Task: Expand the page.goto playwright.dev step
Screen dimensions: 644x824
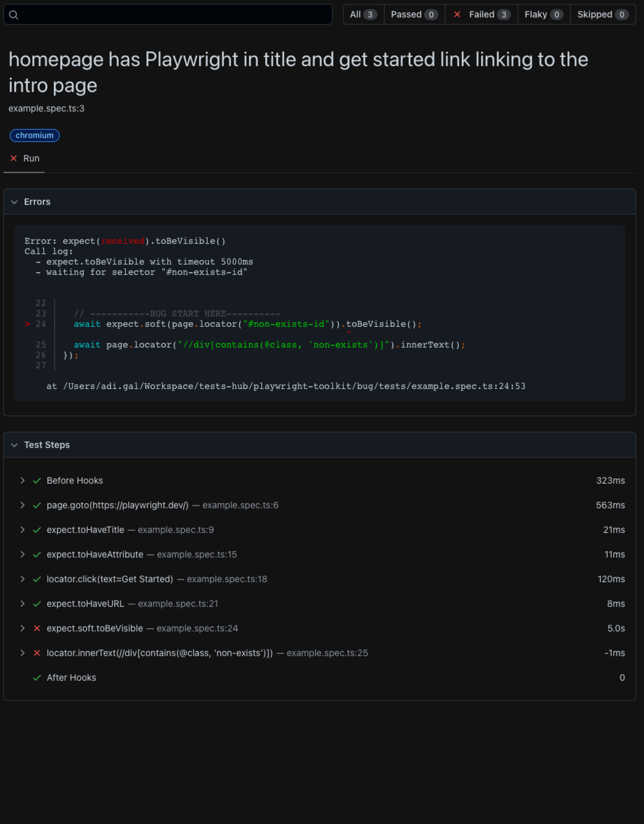Action: click(x=23, y=505)
